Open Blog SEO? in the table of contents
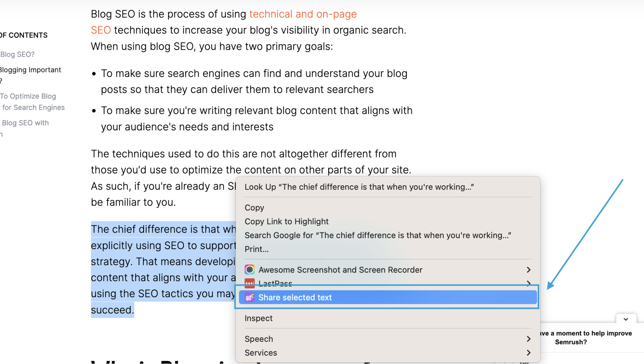This screenshot has height=364, width=644. (17, 54)
